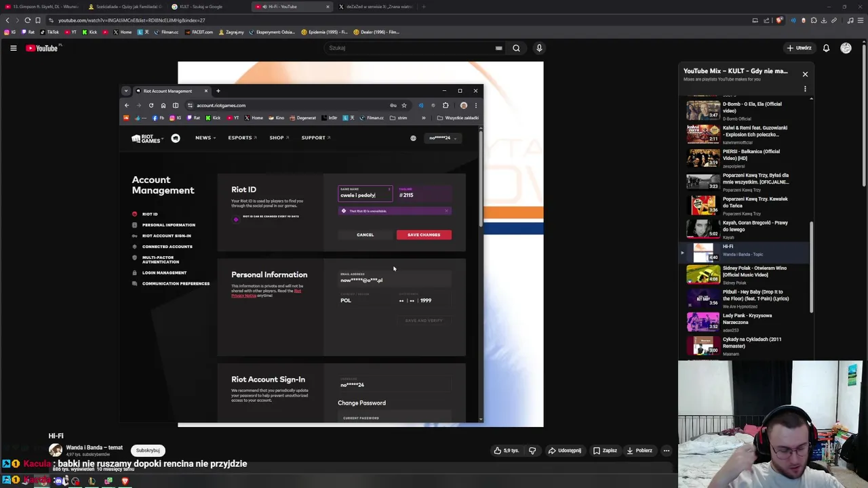868x488 pixels.
Task: Open the SUPPORT link
Action: (x=315, y=138)
